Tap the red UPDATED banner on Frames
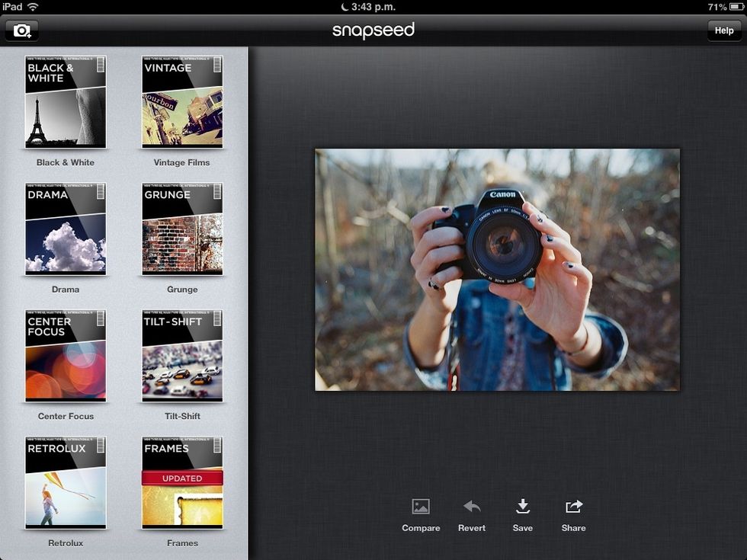Viewport: 747px width, 560px height. (x=182, y=478)
